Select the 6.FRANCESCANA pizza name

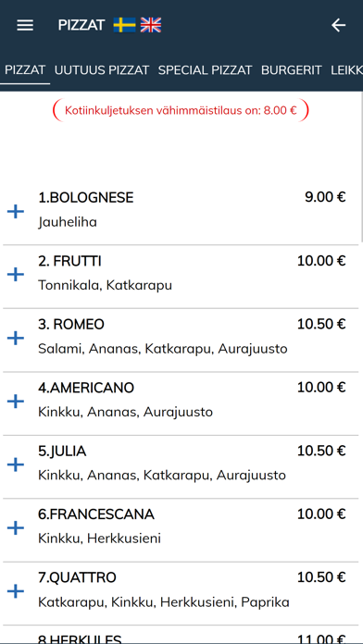[96, 514]
